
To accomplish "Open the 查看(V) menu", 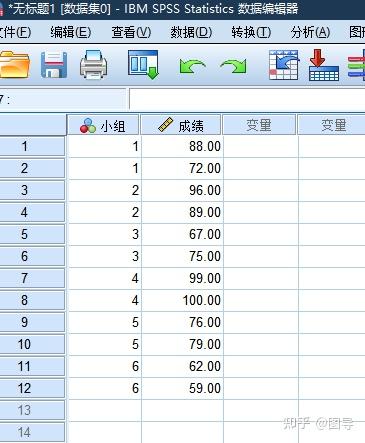I will [x=131, y=32].
